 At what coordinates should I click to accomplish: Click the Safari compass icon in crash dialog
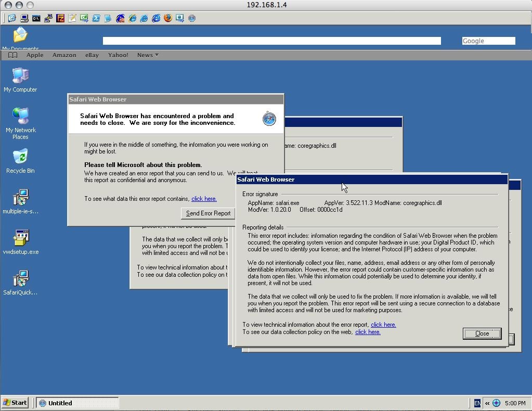[269, 119]
